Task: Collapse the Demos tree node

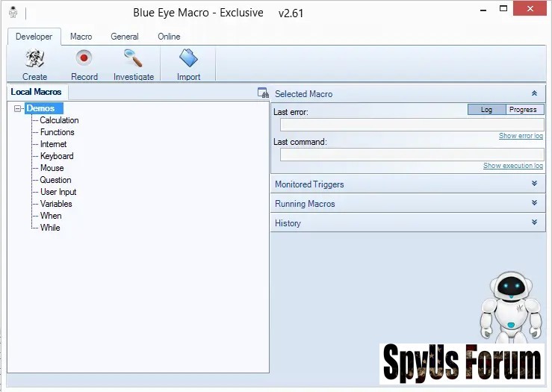Action: click(18, 109)
